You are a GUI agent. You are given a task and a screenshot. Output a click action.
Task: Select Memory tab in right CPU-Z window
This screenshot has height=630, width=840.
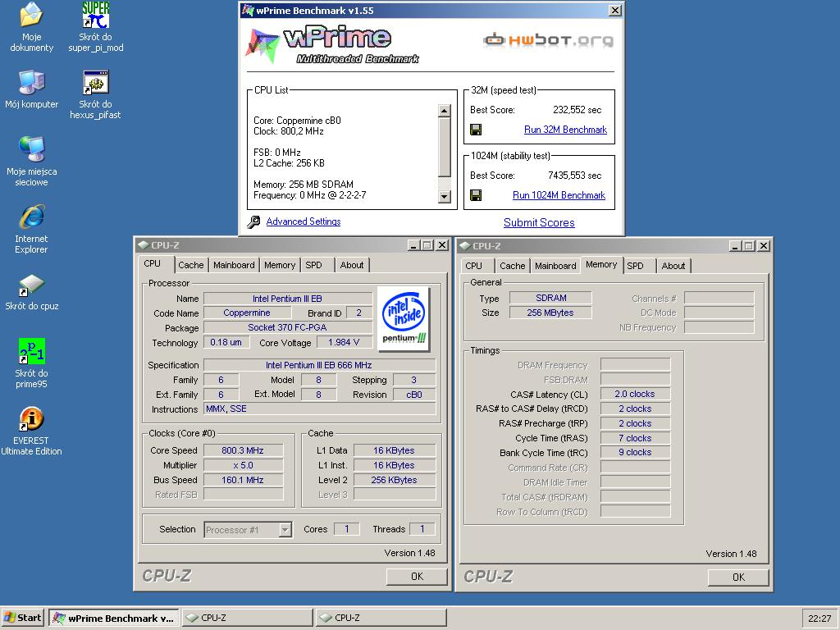(x=601, y=265)
